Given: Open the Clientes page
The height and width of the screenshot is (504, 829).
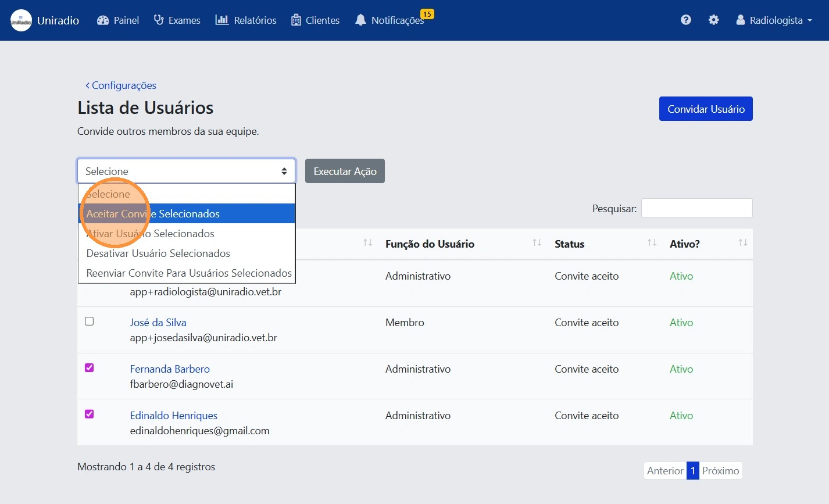Looking at the screenshot, I should point(315,20).
